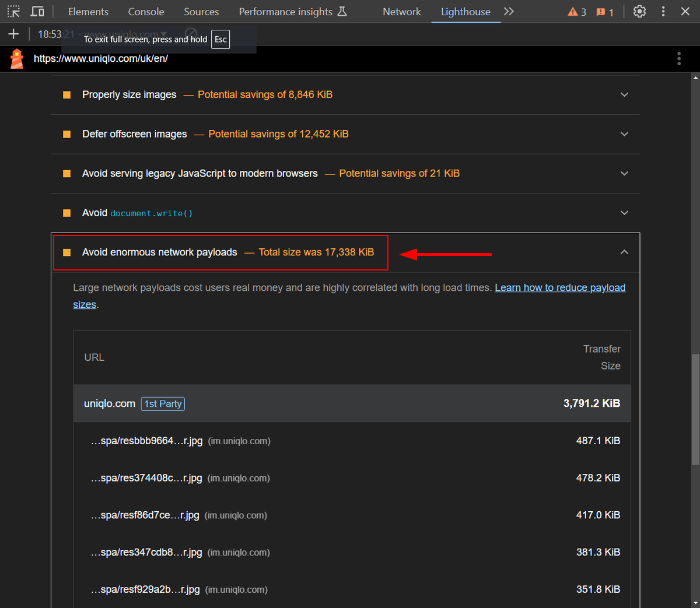Image resolution: width=700 pixels, height=608 pixels.
Task: Click the 351.8 KiB transfer size
Action: coord(598,589)
